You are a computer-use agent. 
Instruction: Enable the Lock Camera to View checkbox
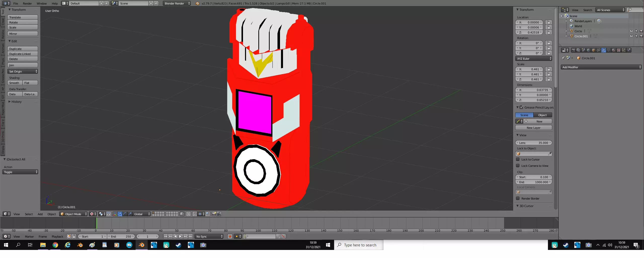pos(518,166)
